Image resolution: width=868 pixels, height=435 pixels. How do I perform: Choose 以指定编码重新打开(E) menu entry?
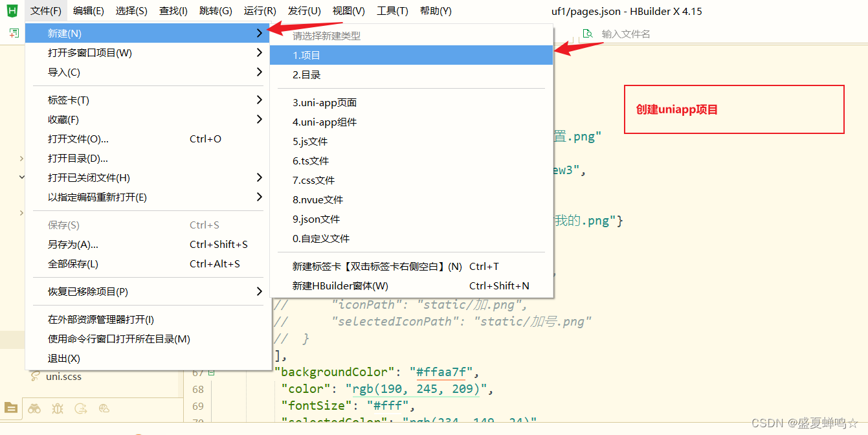[x=148, y=197]
